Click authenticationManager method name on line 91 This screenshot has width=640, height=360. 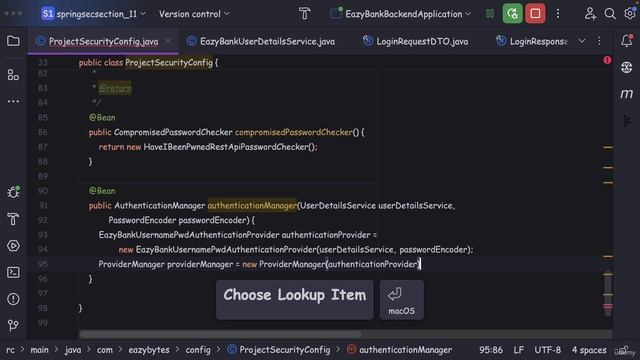point(252,205)
